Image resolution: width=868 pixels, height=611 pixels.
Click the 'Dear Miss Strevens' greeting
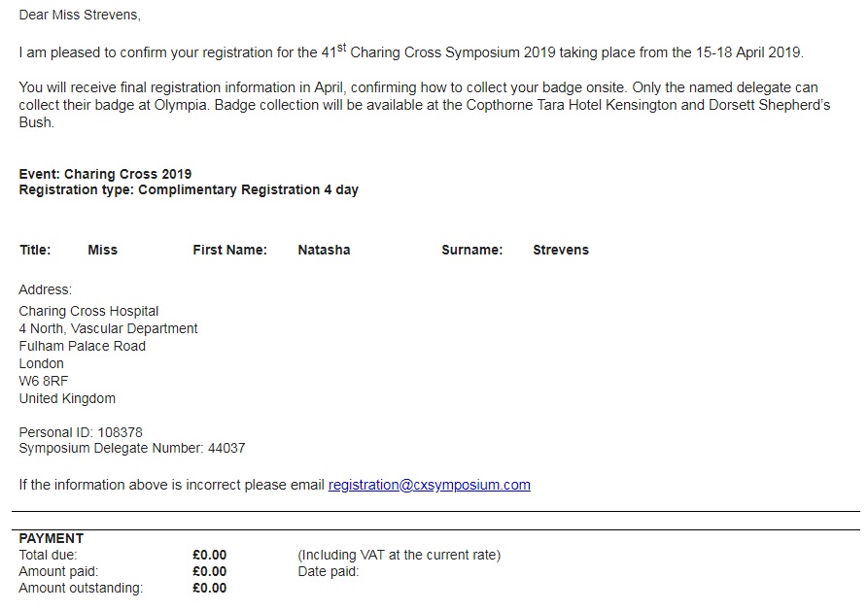[78, 16]
